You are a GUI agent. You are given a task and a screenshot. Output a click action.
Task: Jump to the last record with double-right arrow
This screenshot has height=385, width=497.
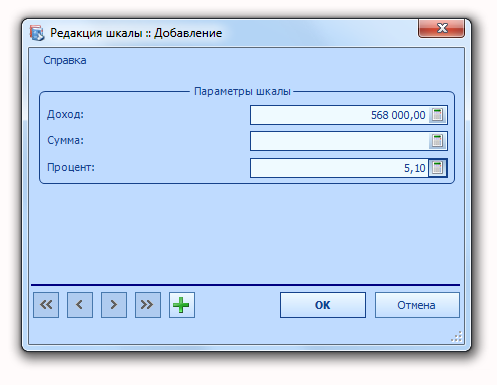pyautogui.click(x=148, y=305)
